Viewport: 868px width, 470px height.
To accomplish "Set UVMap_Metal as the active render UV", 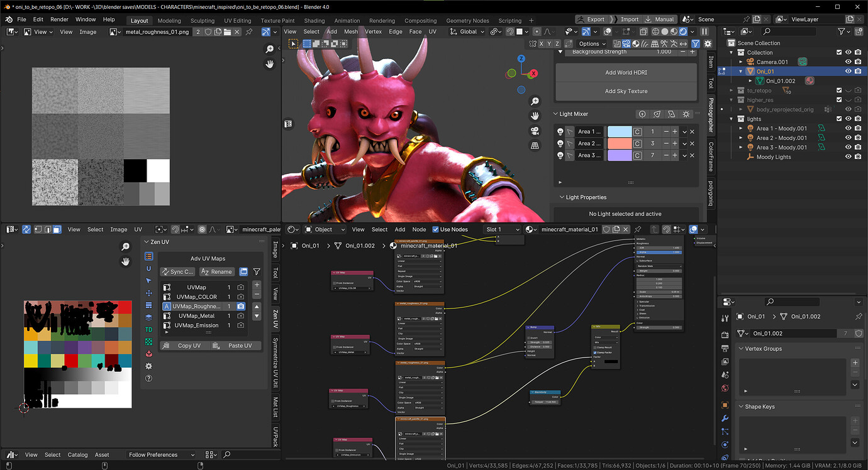I will (241, 316).
